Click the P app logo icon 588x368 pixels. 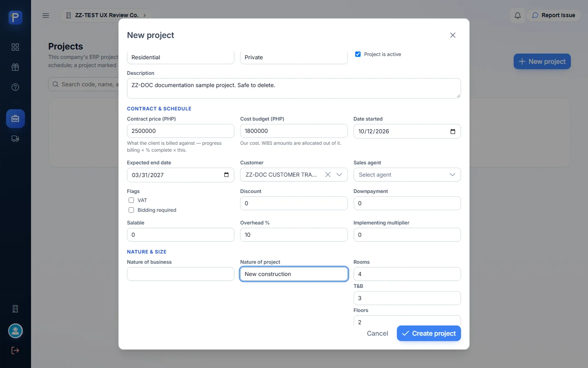pos(16,18)
